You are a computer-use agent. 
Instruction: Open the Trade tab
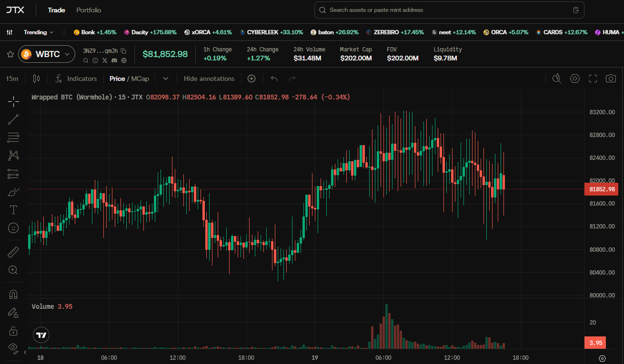(56, 10)
